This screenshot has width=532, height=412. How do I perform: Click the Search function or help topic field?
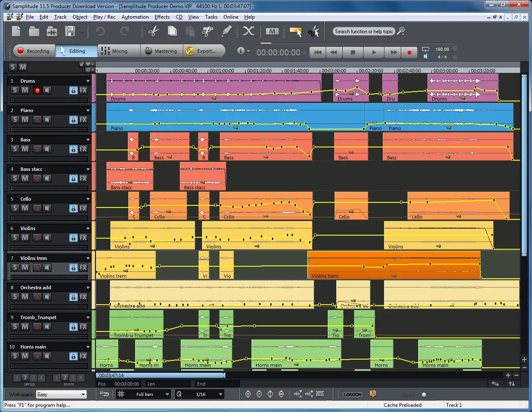click(364, 31)
